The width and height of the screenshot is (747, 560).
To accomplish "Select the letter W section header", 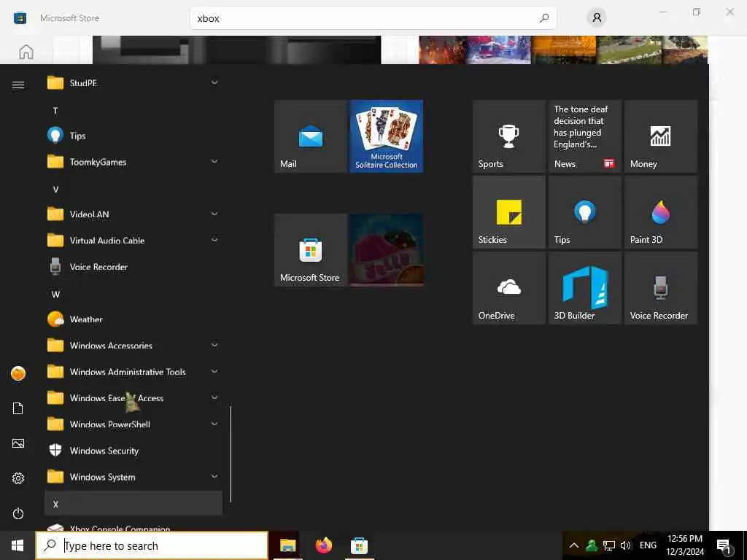I will [133, 295].
